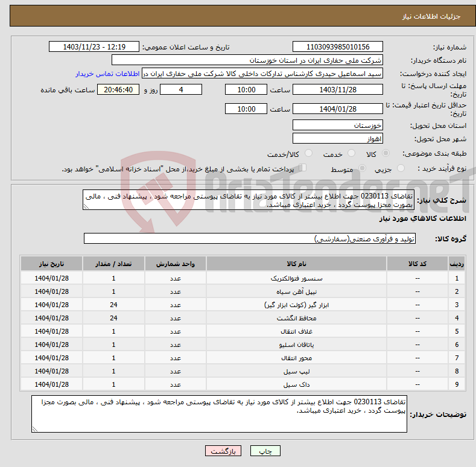Open اطلاعات تماس خریدار contact link
The image size is (476, 467).
coord(107,74)
